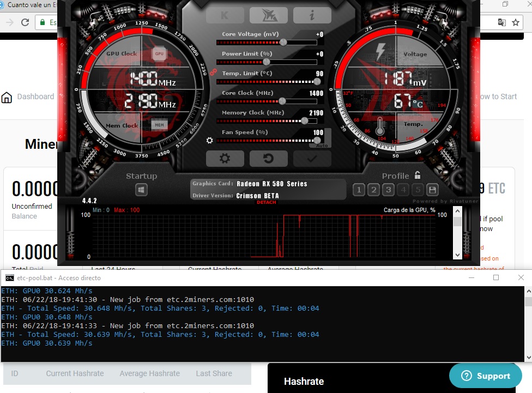Click the 'Crimson BETA' driver version text
Screen dimensions: 532x393
(257, 196)
